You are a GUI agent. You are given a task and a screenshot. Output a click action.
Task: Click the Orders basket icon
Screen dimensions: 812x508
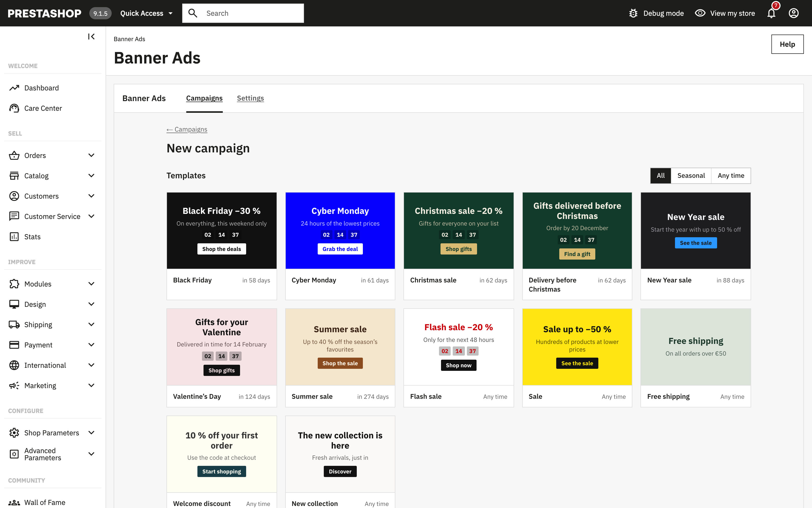(14, 155)
